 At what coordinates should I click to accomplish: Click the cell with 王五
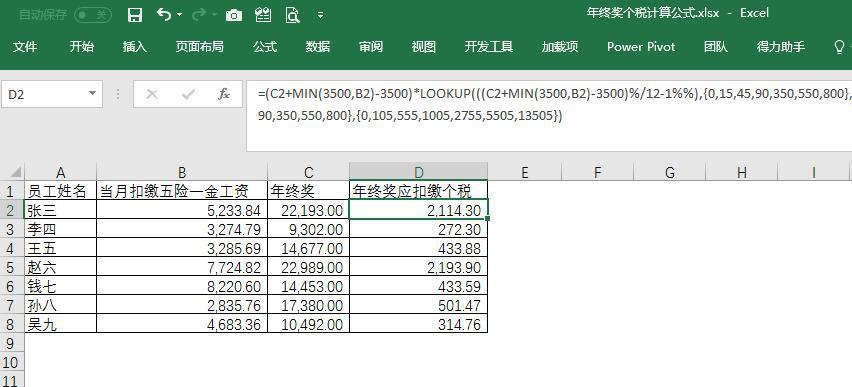pos(60,248)
